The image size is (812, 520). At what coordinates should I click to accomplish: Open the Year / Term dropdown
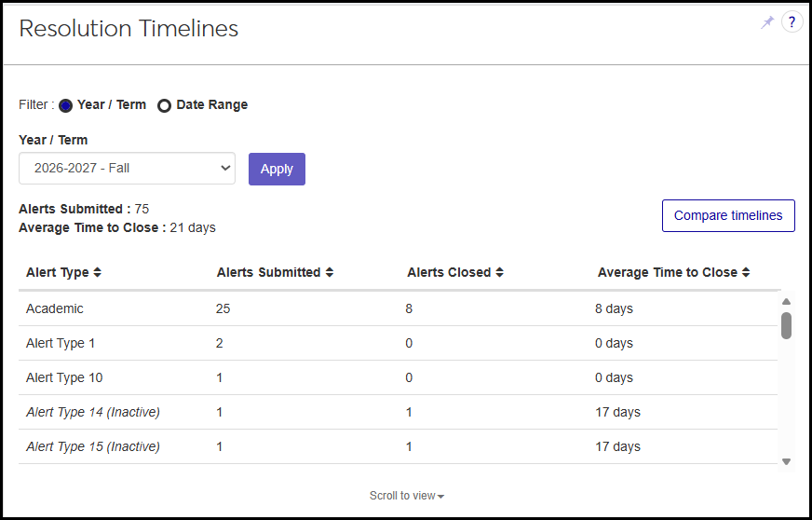tap(127, 168)
